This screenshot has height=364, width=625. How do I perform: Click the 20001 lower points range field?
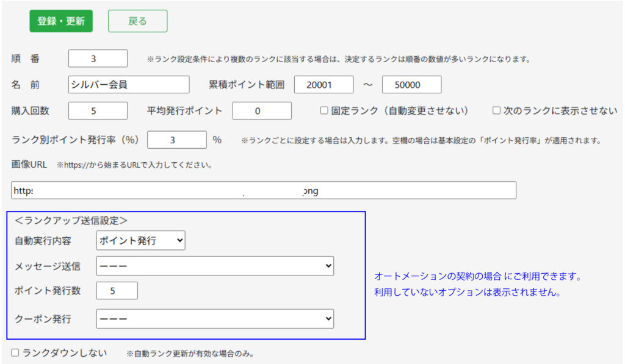tap(324, 85)
